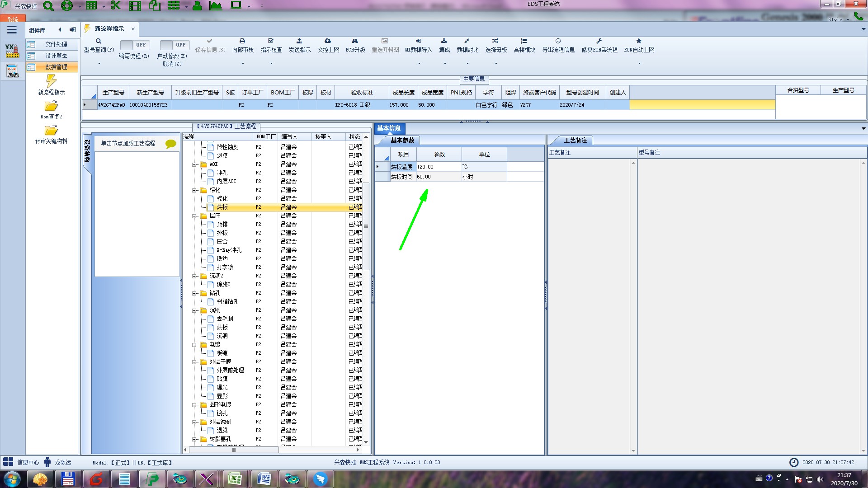Click 信息中心 in status bar

pos(28,462)
